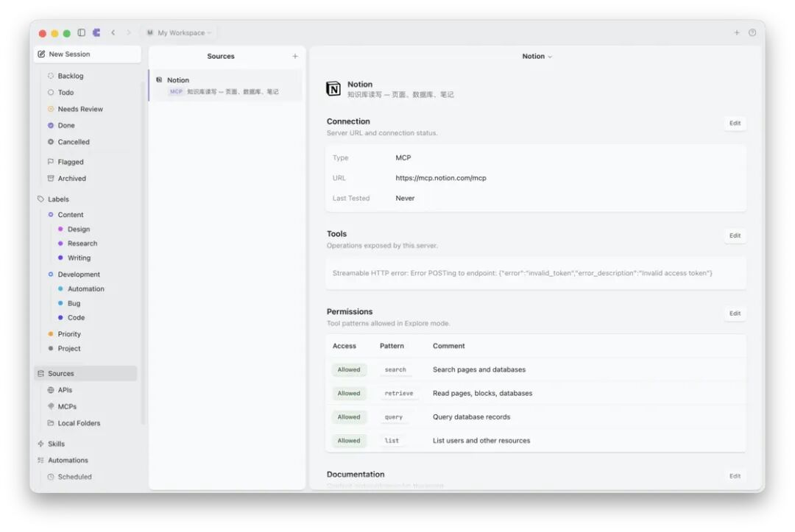Go forward with the right arrow
Viewport: 795px width, 532px height.
pos(128,32)
